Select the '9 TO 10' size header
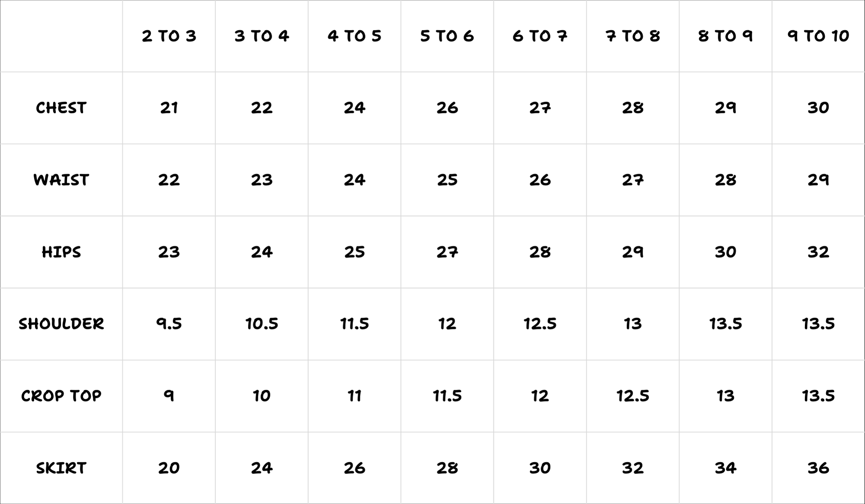 pos(818,36)
